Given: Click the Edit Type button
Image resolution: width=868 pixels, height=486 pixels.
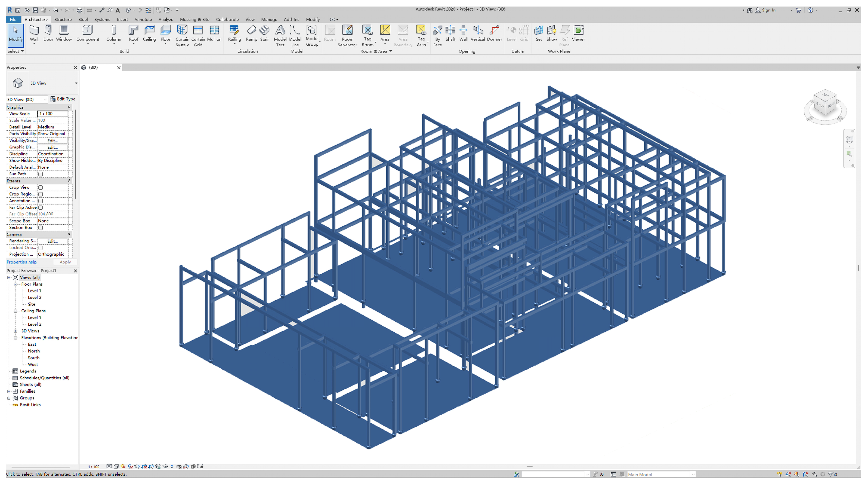Looking at the screenshot, I should point(63,99).
